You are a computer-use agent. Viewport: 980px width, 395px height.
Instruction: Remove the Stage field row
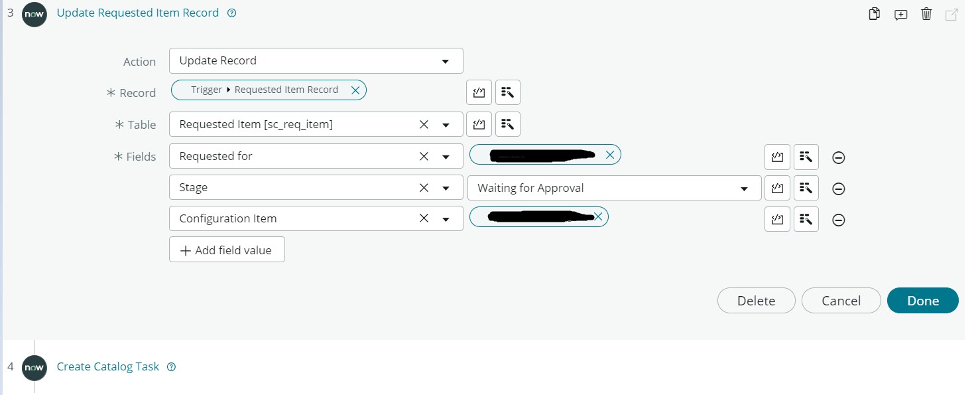[x=838, y=188]
